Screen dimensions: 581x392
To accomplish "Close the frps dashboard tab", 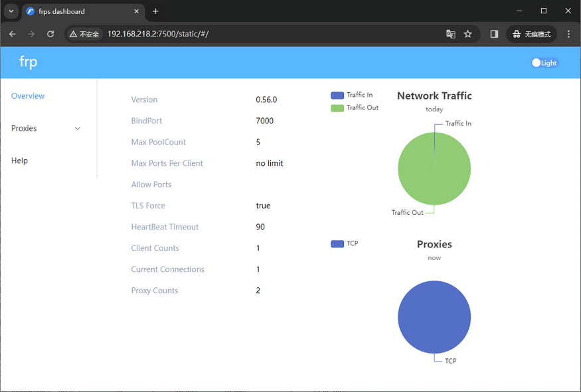I will 136,11.
